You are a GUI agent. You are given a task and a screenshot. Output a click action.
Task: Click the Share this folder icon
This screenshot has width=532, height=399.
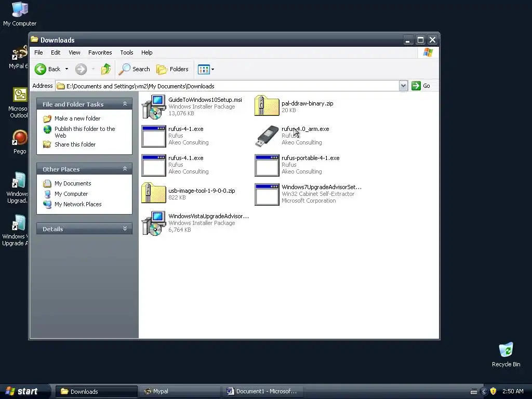[47, 144]
